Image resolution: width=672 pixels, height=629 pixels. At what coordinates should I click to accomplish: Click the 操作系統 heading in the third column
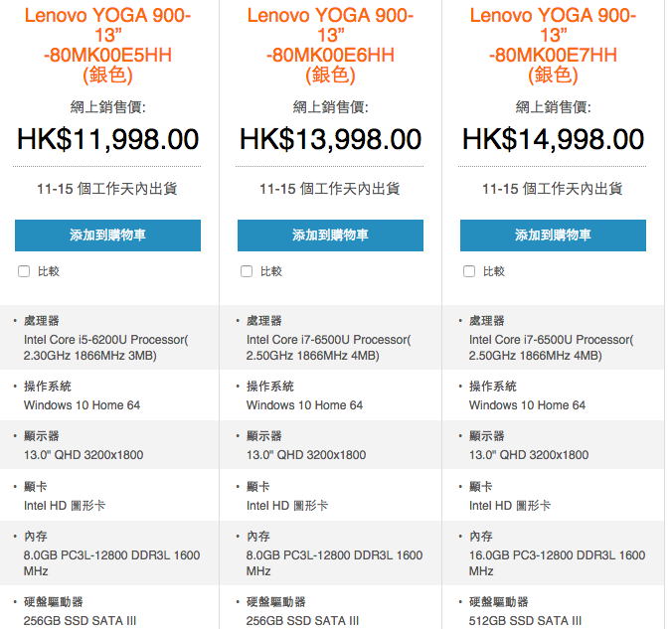point(492,387)
